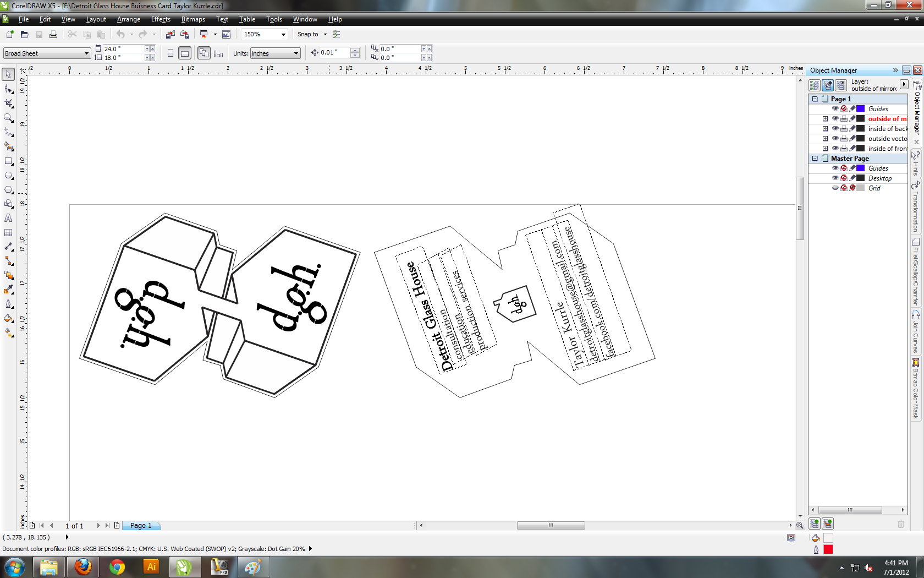Expand the 'inside of front' layer

tap(825, 149)
